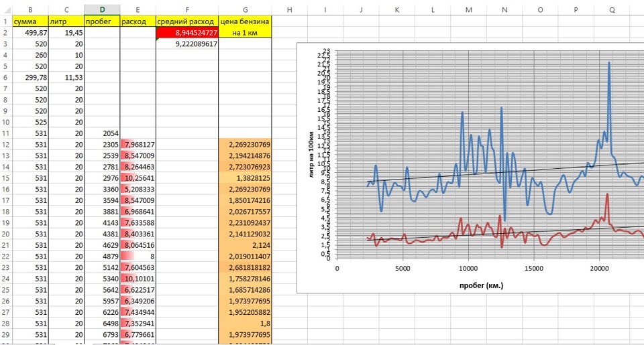Image resolution: width=644 pixels, height=345 pixels.
Task: Select the price cell 1,3828125
Action: pyautogui.click(x=246, y=178)
